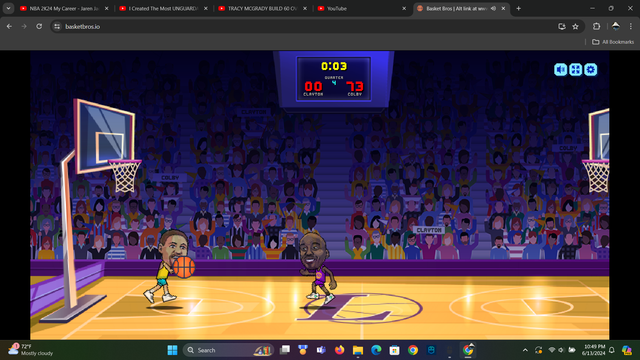The height and width of the screenshot is (360, 640).
Task: Click the left basketball hoop net
Action: coord(125,176)
